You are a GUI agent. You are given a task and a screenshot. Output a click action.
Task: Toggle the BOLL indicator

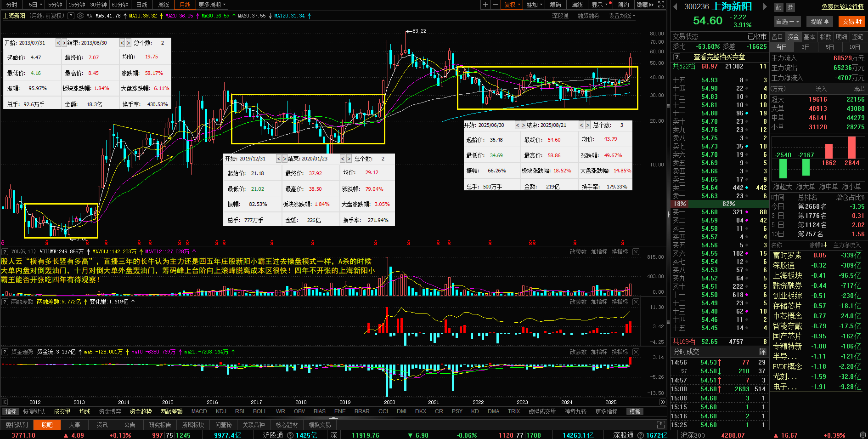point(260,411)
